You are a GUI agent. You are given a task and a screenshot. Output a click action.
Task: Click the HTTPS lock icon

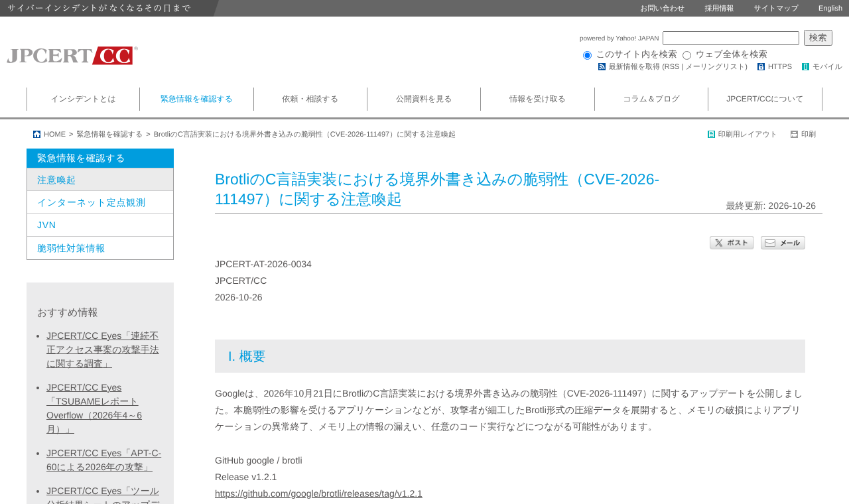(761, 66)
